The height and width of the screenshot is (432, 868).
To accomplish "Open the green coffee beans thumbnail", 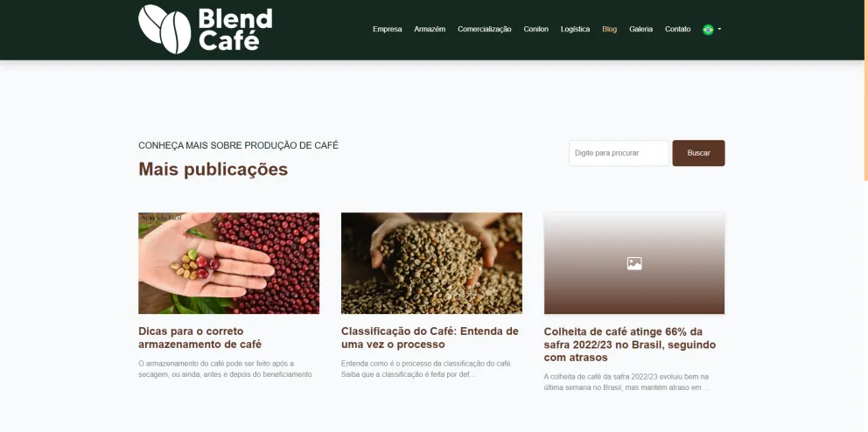I will point(431,263).
